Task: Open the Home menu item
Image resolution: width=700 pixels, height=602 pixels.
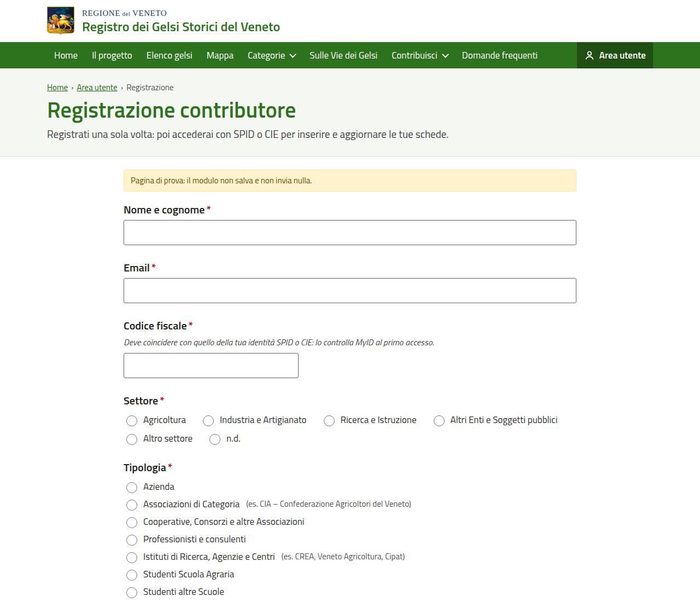Action: tap(66, 55)
